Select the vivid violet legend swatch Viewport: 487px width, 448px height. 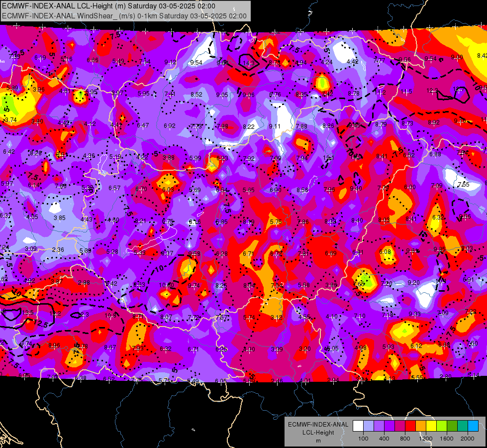click(389, 426)
